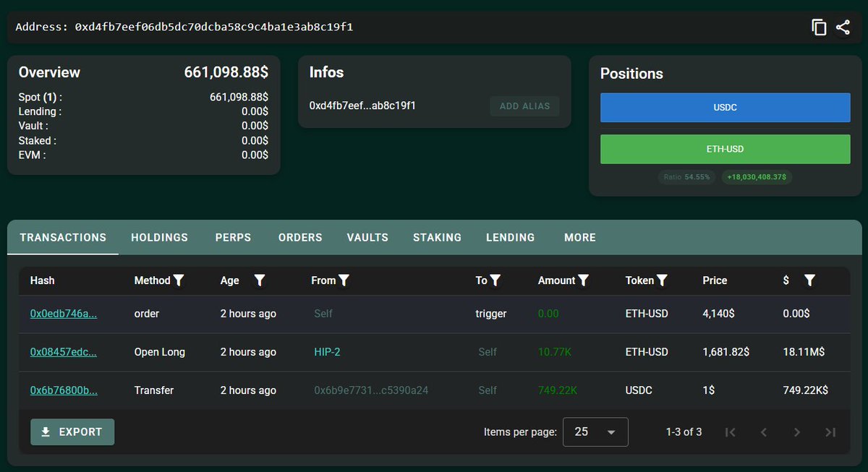This screenshot has width=868, height=472.
Task: Click the 18.11M$ value cell
Action: (804, 352)
